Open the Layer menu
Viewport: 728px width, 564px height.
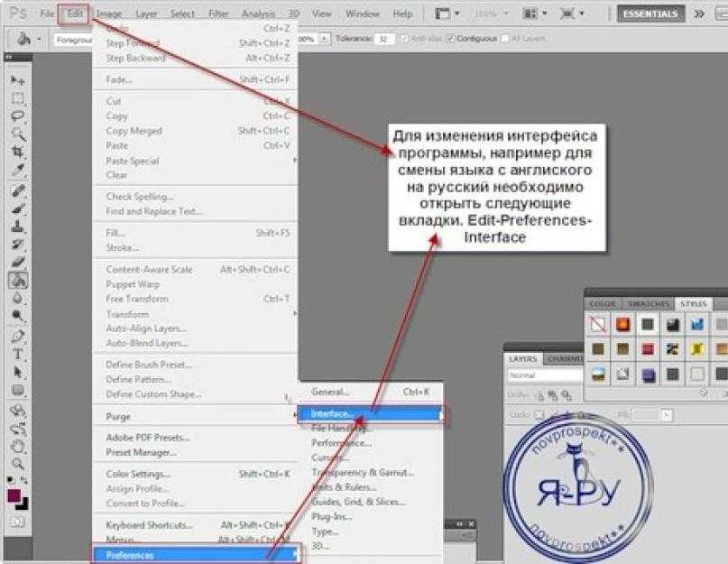pyautogui.click(x=146, y=14)
